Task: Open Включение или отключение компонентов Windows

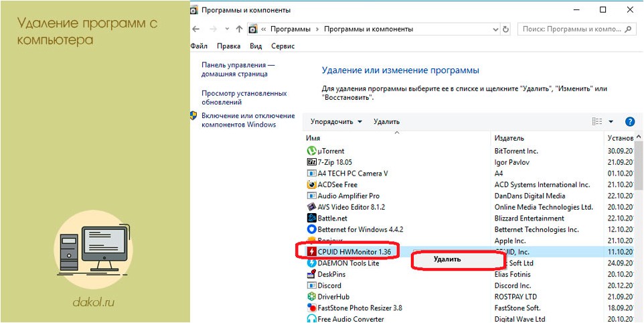Action: click(248, 121)
